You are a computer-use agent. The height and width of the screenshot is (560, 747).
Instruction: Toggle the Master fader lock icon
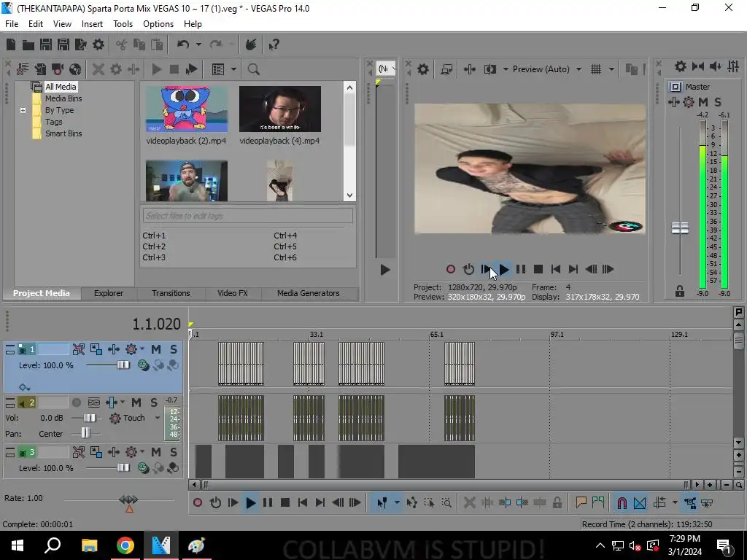coord(680,291)
